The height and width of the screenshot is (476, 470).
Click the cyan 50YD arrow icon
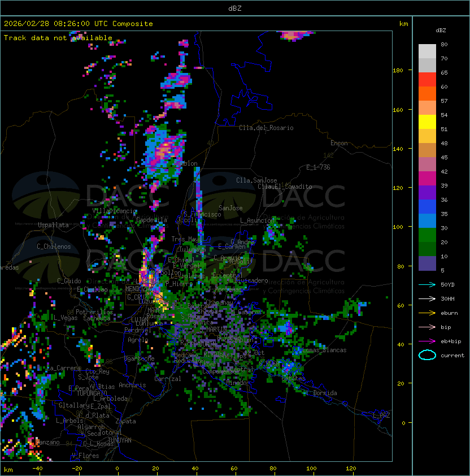(427, 284)
